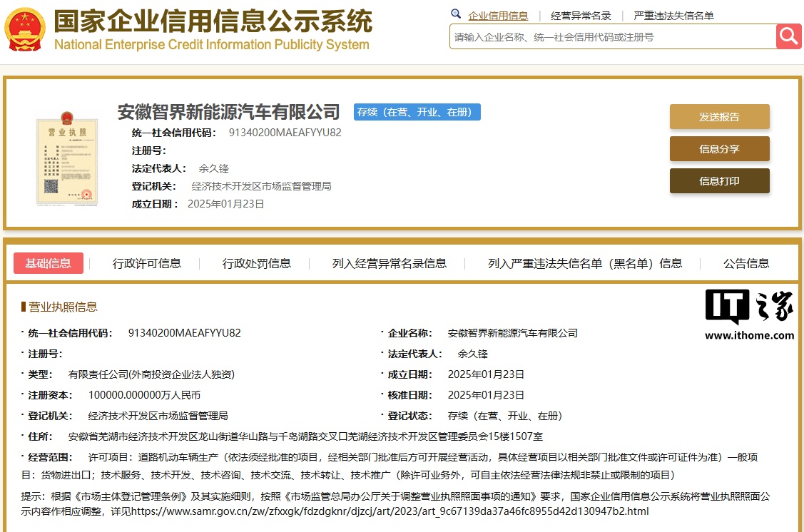Click the samr.gov.cn notice URL
Image resolution: width=804 pixels, height=532 pixels.
(390, 511)
